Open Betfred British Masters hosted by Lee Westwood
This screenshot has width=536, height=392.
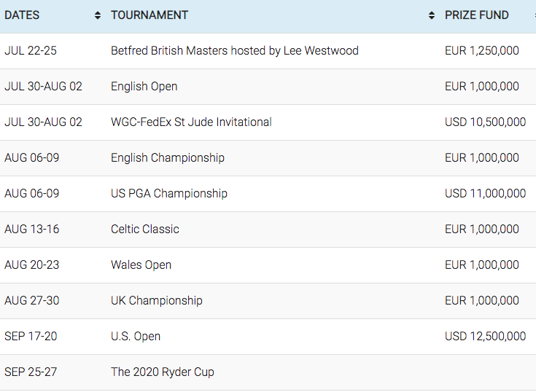(235, 51)
